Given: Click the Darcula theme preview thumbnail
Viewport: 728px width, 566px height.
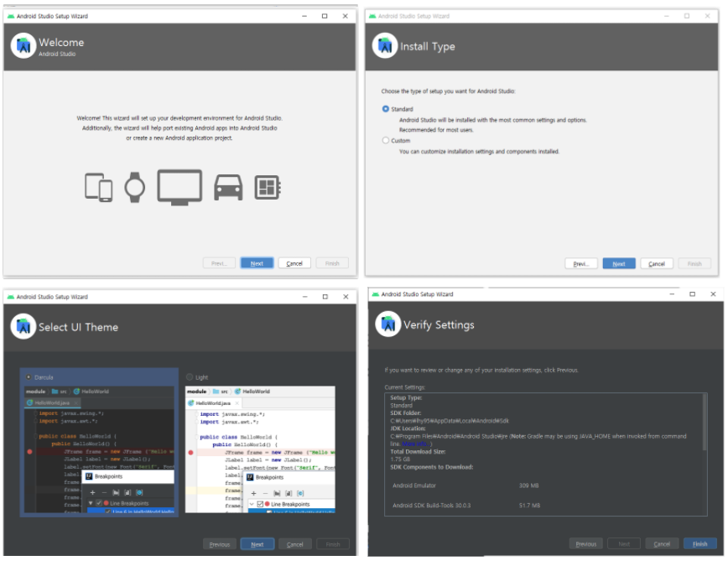Looking at the screenshot, I should [x=99, y=449].
